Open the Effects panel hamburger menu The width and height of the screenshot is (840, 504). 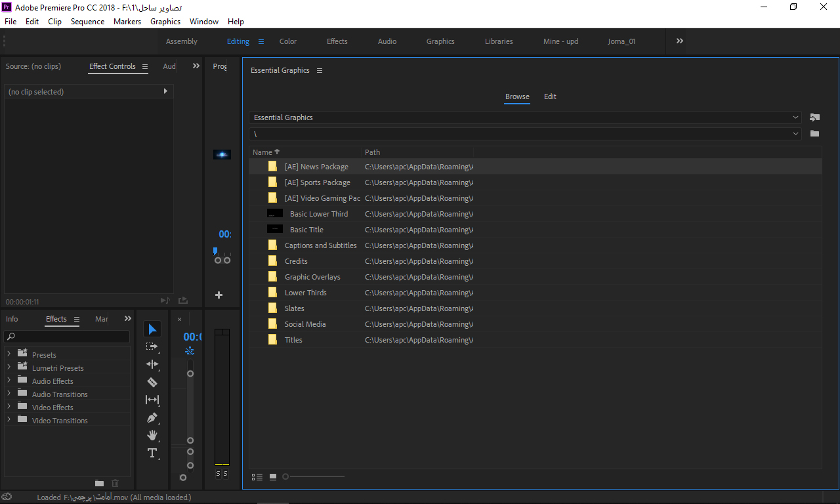(76, 319)
